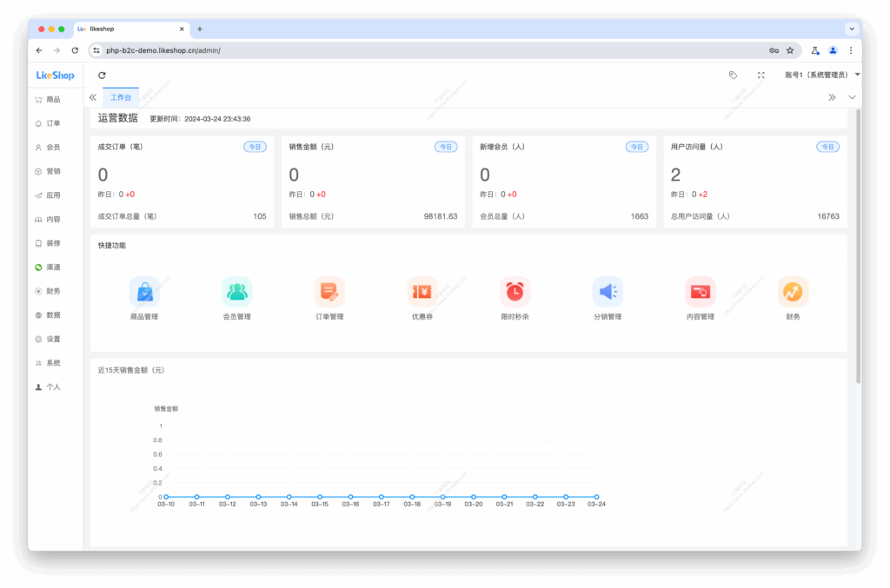Screen dimensions: 890x588
Task: Click the page refresh button
Action: [103, 75]
